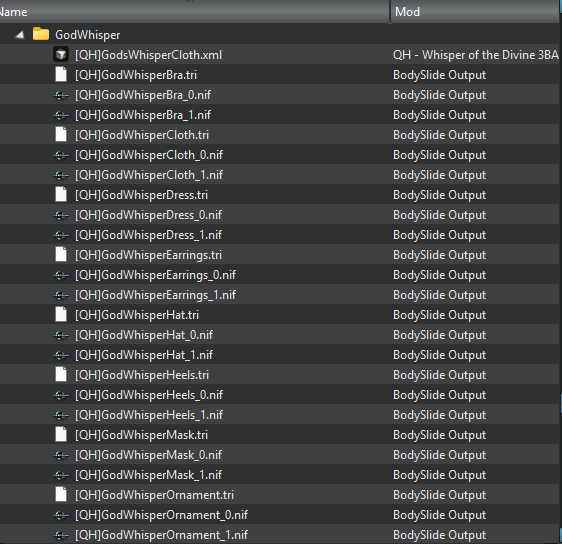
Task: Select the [QH]GodWhisperHat_0.nif file name
Action: click(144, 335)
